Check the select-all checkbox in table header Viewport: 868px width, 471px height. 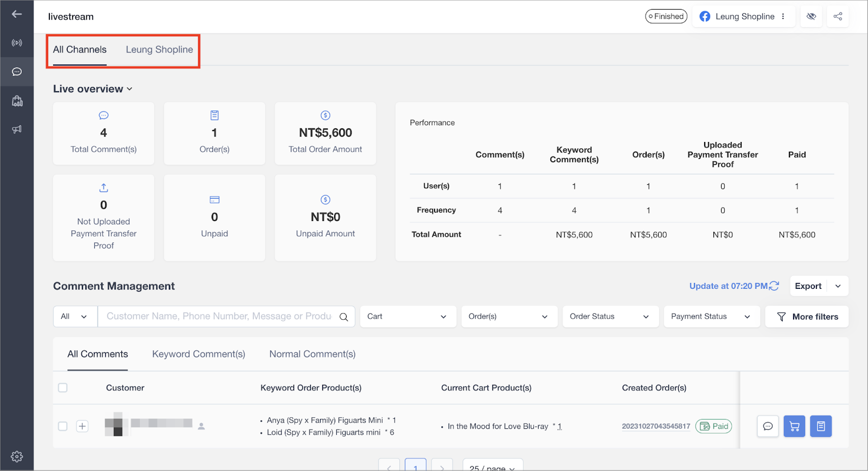click(63, 388)
